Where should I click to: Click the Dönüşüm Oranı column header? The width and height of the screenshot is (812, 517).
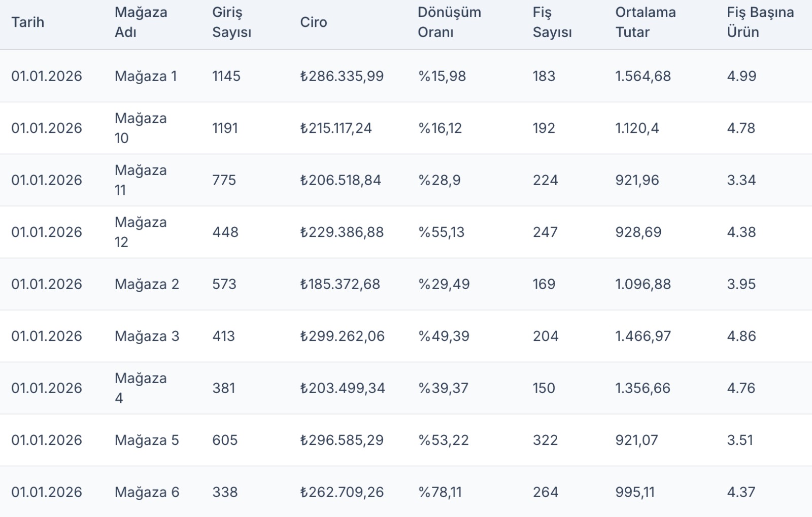pyautogui.click(x=449, y=22)
